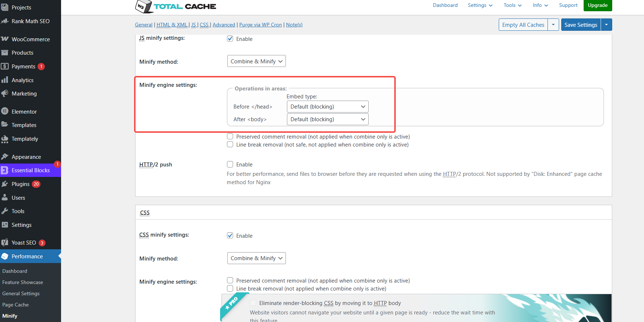This screenshot has height=322, width=644.
Task: Click the Performance cube icon
Action: click(5, 256)
